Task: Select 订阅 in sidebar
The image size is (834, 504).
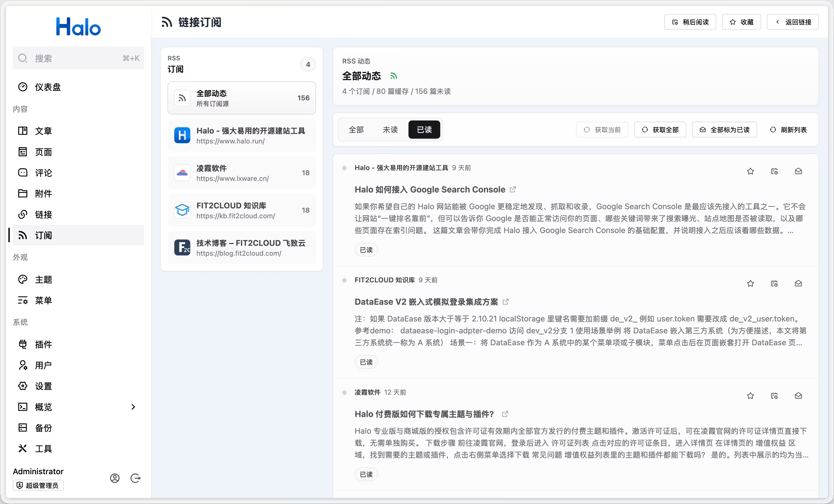Action: pos(79,235)
